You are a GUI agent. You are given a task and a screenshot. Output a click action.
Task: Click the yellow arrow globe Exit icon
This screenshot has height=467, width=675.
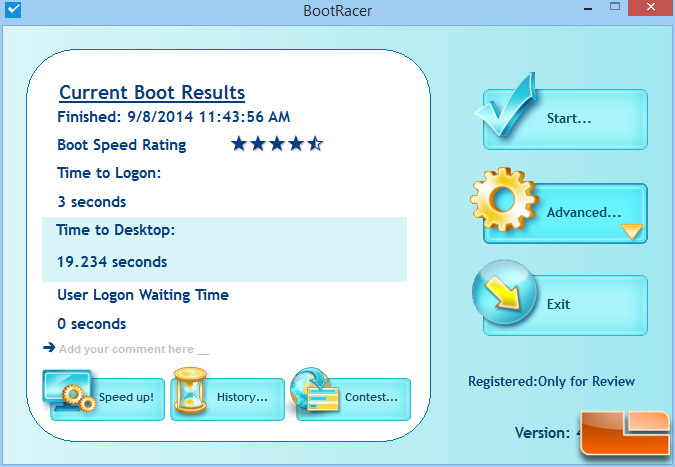(x=505, y=293)
